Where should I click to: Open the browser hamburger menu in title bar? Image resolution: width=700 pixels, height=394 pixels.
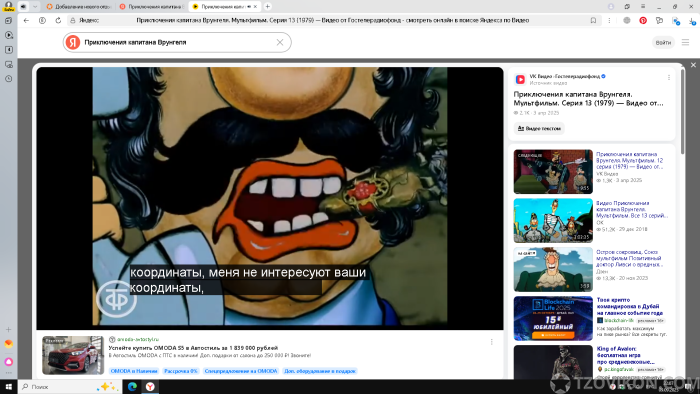pos(643,6)
